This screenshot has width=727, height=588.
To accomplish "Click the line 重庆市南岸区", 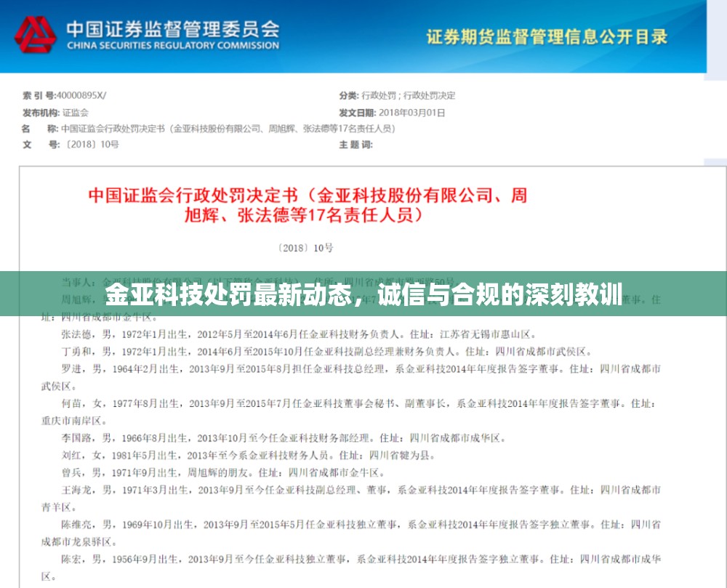I will [x=74, y=421].
